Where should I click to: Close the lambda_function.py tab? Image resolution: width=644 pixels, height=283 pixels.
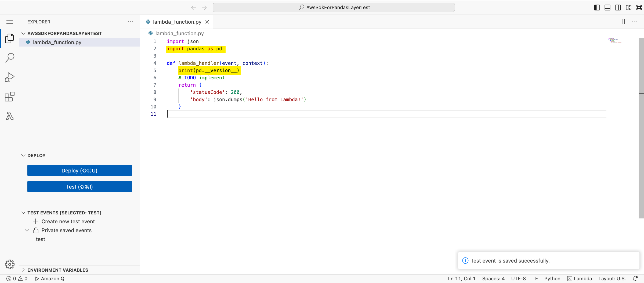[x=207, y=22]
